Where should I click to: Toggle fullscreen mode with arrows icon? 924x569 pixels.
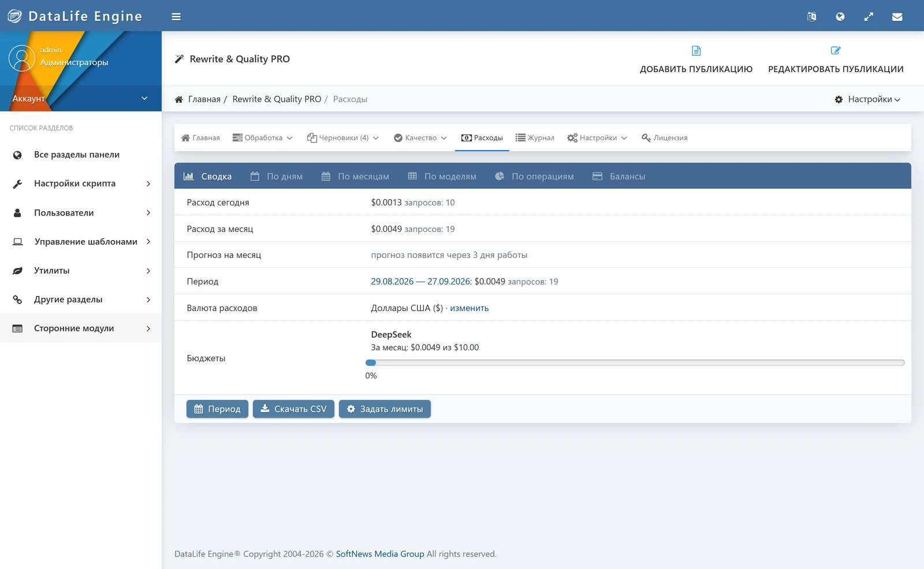[x=869, y=17]
